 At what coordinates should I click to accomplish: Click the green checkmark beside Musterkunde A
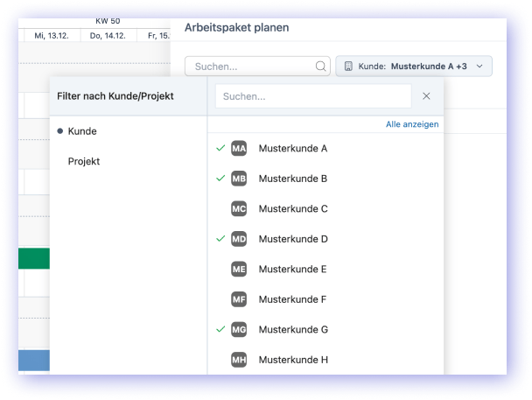[220, 148]
